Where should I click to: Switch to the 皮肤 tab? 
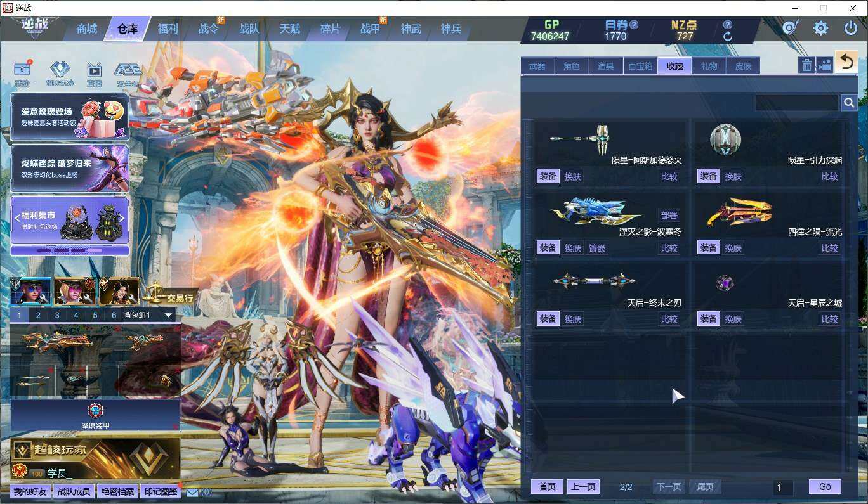743,66
